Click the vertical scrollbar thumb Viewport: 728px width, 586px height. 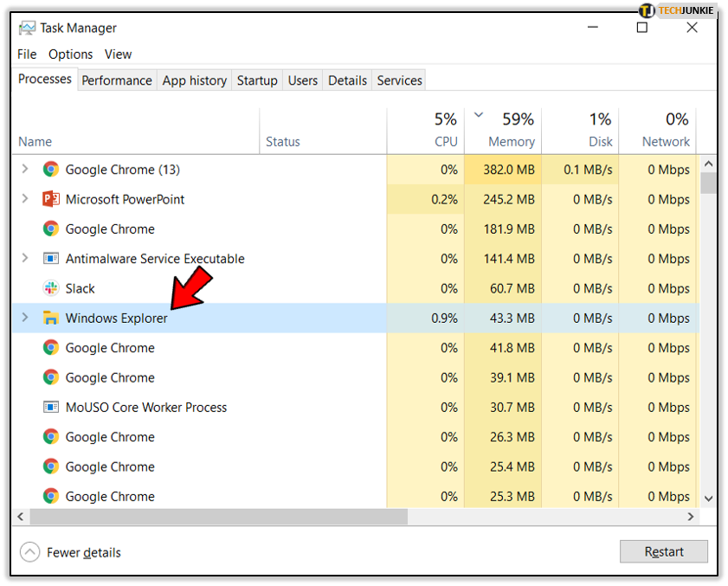click(708, 183)
